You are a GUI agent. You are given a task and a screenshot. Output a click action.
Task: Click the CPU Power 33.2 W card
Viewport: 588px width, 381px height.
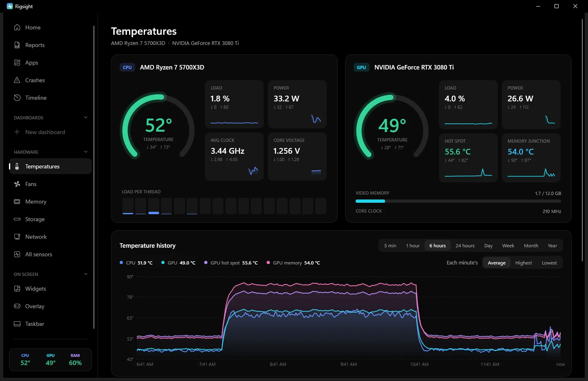coord(297,104)
